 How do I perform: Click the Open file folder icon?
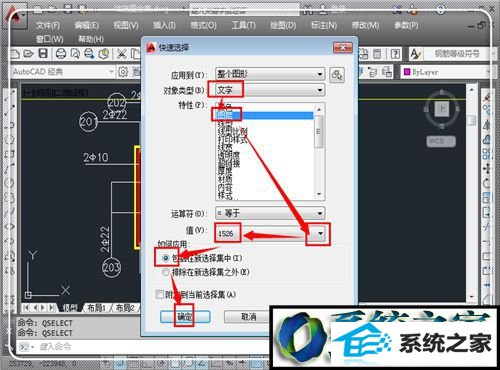click(x=29, y=54)
